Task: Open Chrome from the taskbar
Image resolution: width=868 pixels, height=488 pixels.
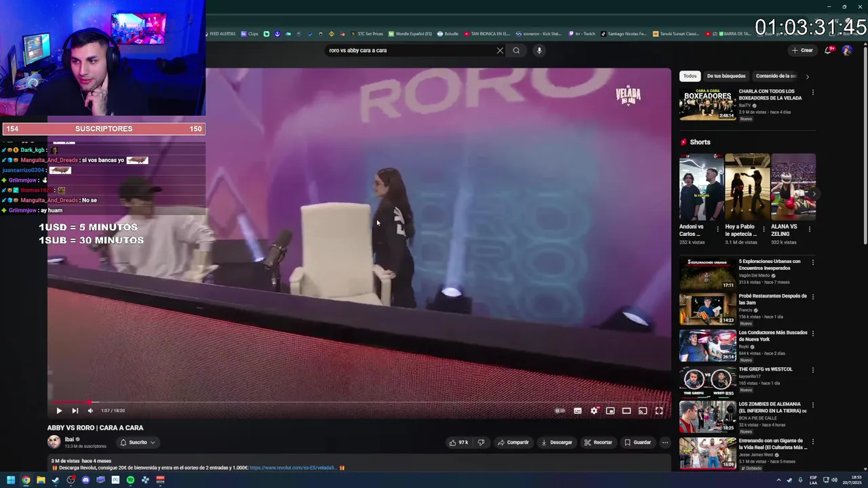Action: pyautogui.click(x=26, y=480)
